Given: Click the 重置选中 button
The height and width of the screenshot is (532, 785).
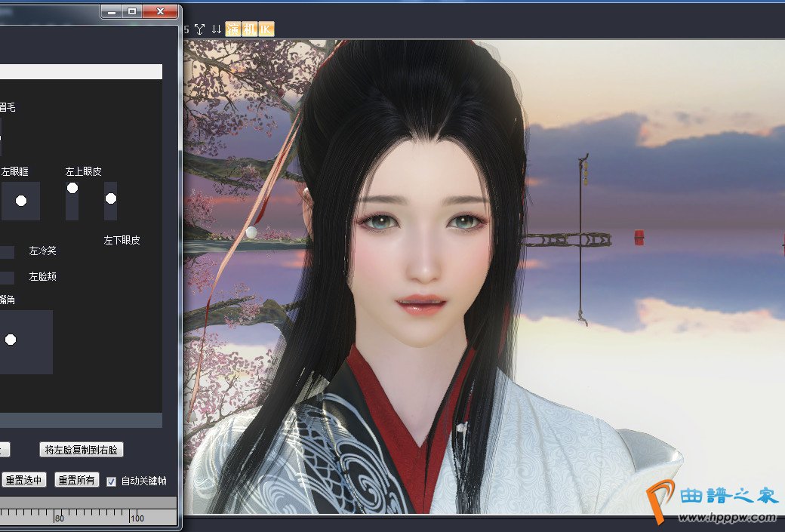Looking at the screenshot, I should coord(25,480).
